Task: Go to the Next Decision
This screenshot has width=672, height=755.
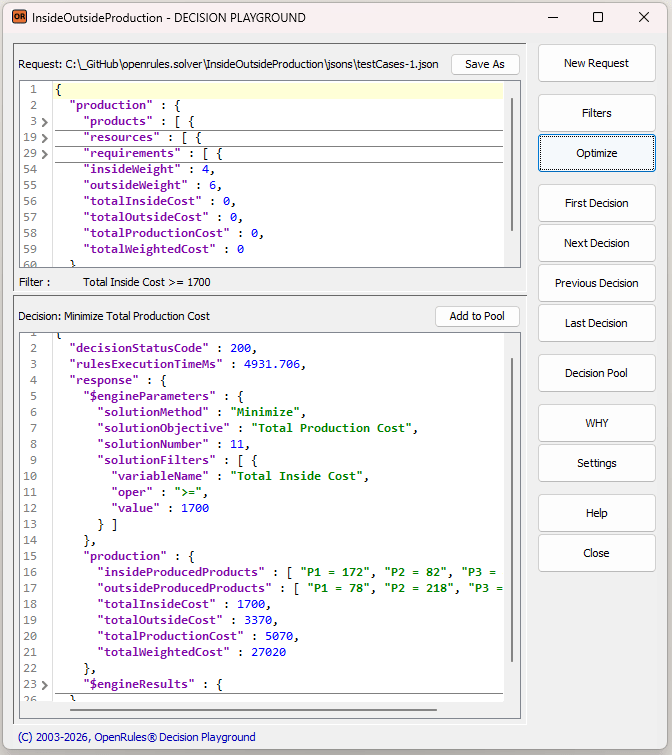Action: 596,243
